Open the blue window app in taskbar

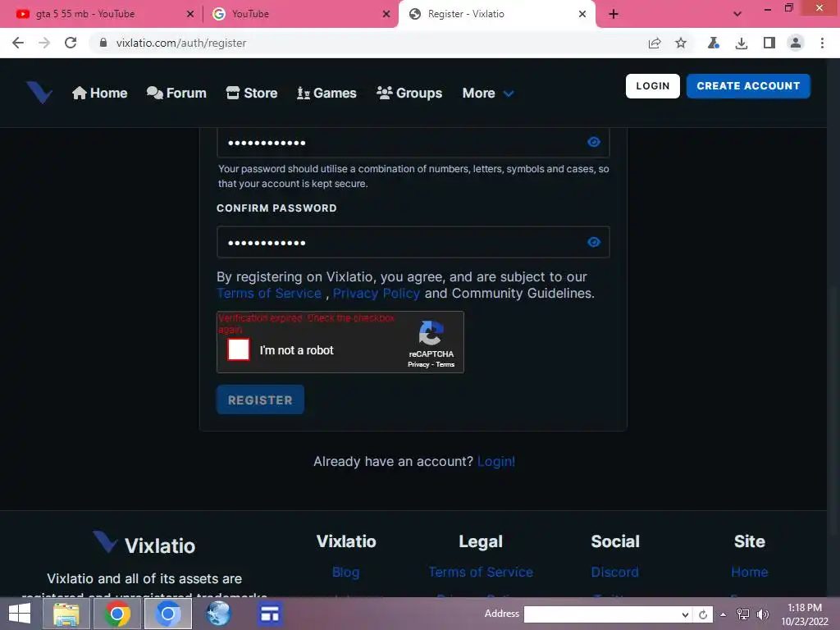[x=269, y=614]
